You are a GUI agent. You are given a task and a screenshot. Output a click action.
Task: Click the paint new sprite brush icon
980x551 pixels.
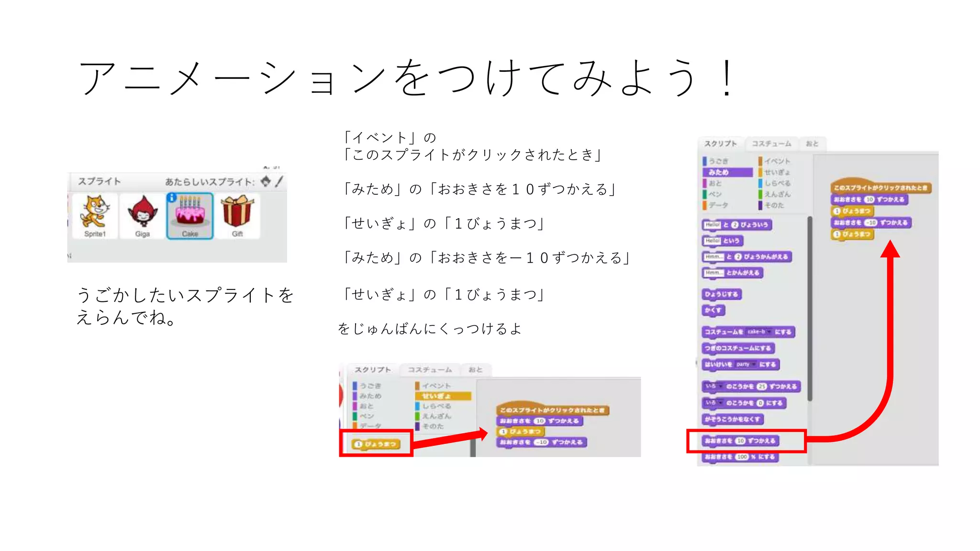pyautogui.click(x=279, y=181)
